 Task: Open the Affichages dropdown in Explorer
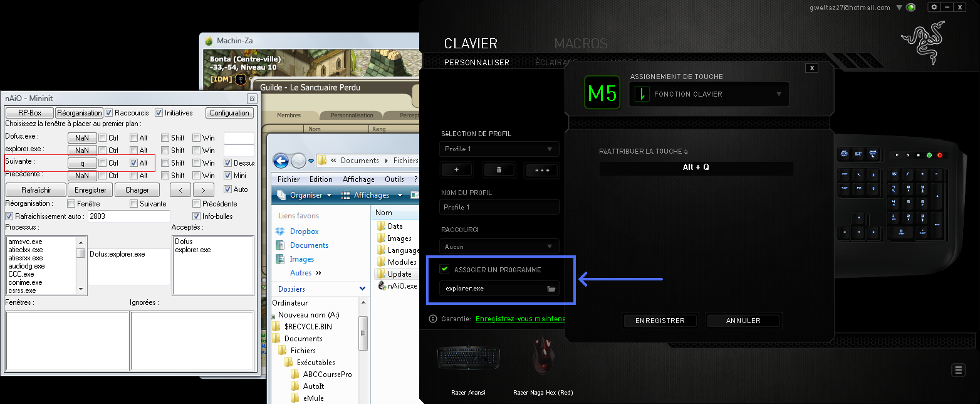click(x=372, y=195)
